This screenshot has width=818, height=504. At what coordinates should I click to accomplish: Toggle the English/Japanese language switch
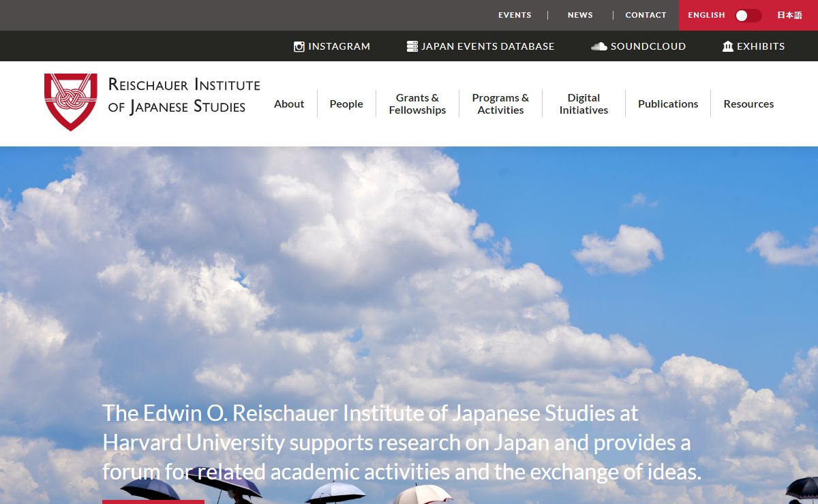click(748, 15)
